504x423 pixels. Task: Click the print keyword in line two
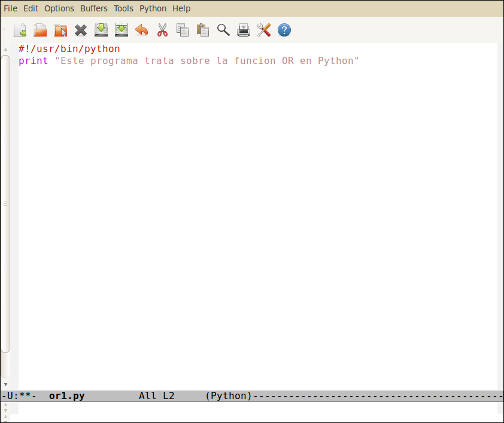point(33,60)
